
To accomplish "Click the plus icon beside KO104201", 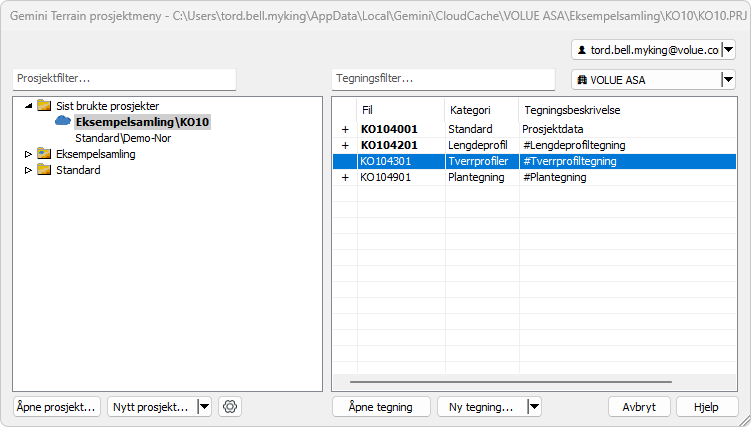I will tap(346, 145).
